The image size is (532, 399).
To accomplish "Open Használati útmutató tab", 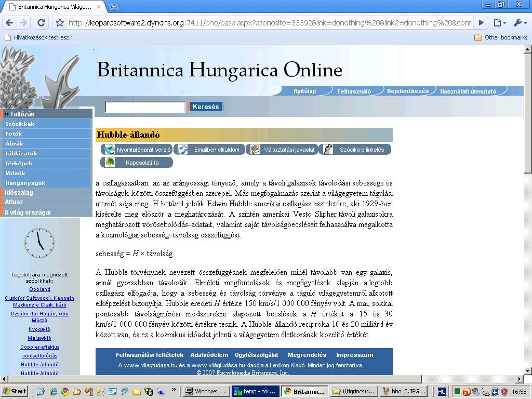I will pos(468,91).
